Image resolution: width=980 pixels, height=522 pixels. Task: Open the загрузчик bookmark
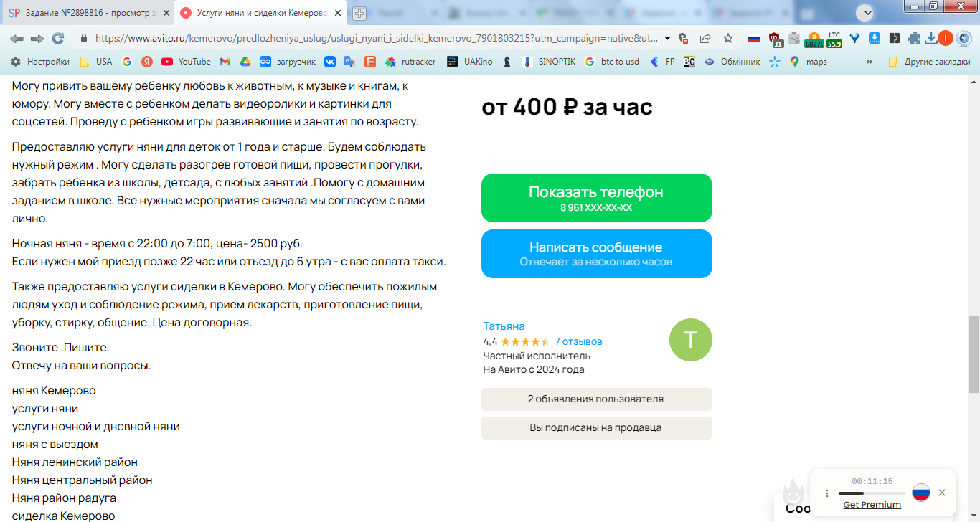point(288,62)
